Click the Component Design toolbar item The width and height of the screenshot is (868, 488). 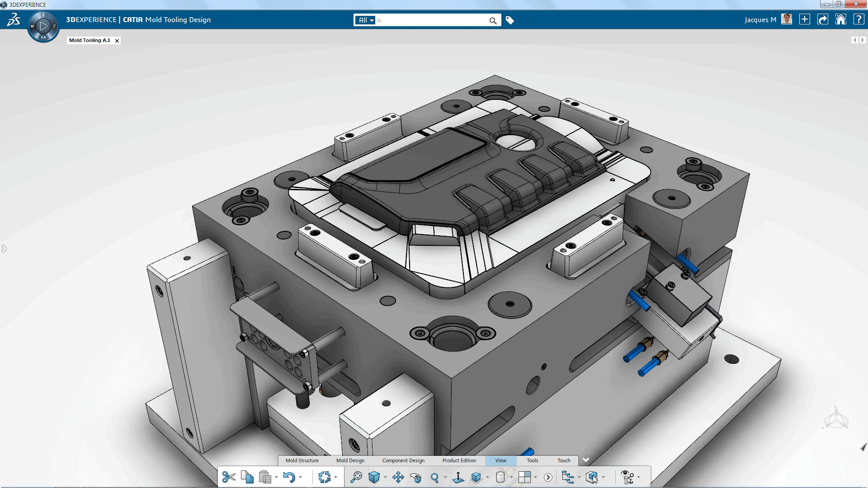[x=404, y=460]
